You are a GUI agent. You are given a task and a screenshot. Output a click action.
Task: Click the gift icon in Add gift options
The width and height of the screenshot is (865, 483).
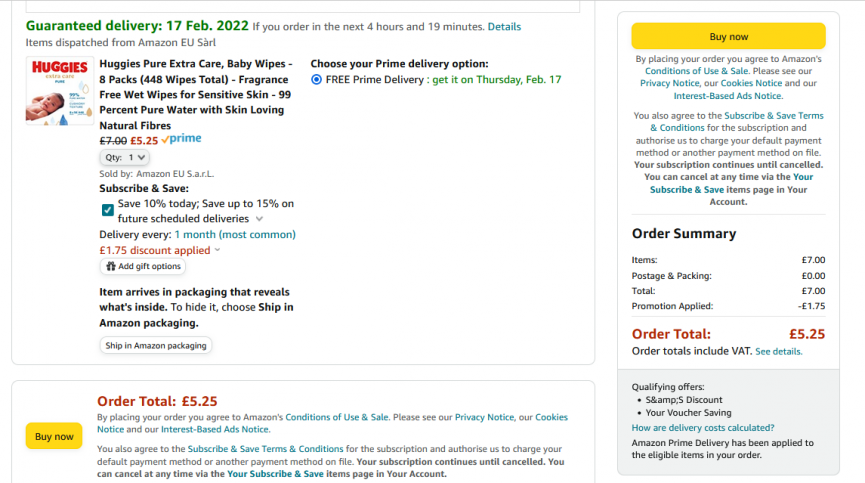pyautogui.click(x=111, y=266)
